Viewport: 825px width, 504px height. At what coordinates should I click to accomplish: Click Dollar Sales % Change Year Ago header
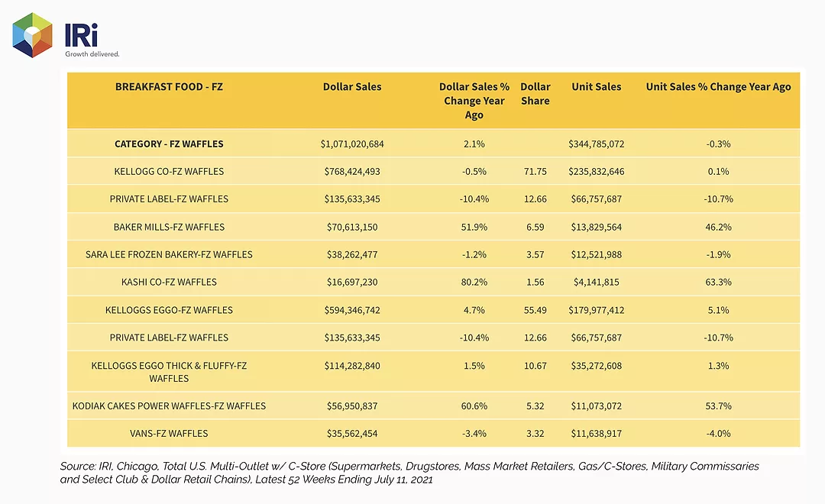pos(474,101)
